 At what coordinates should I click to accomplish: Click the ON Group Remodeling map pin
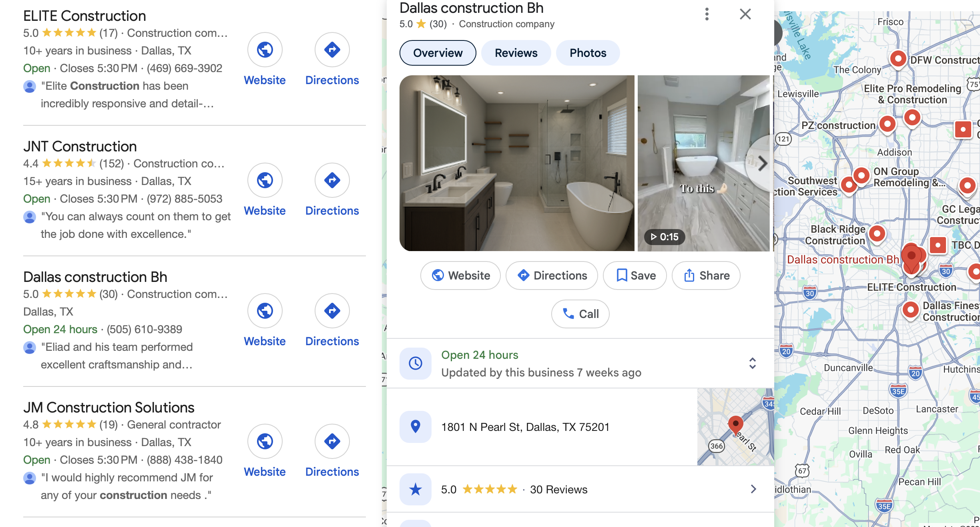(861, 175)
